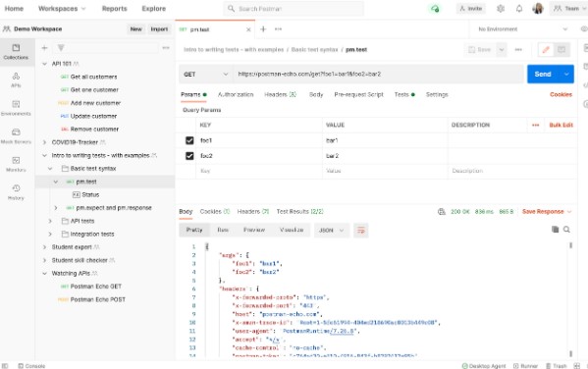Click the plus icon to create a collection
Image resolution: width=588 pixels, height=369 pixels.
tap(44, 48)
